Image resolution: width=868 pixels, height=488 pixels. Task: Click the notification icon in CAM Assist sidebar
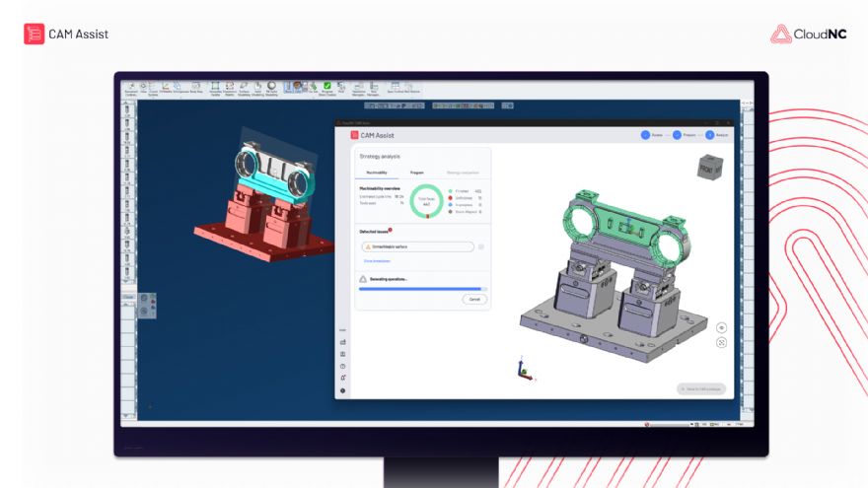click(x=342, y=378)
